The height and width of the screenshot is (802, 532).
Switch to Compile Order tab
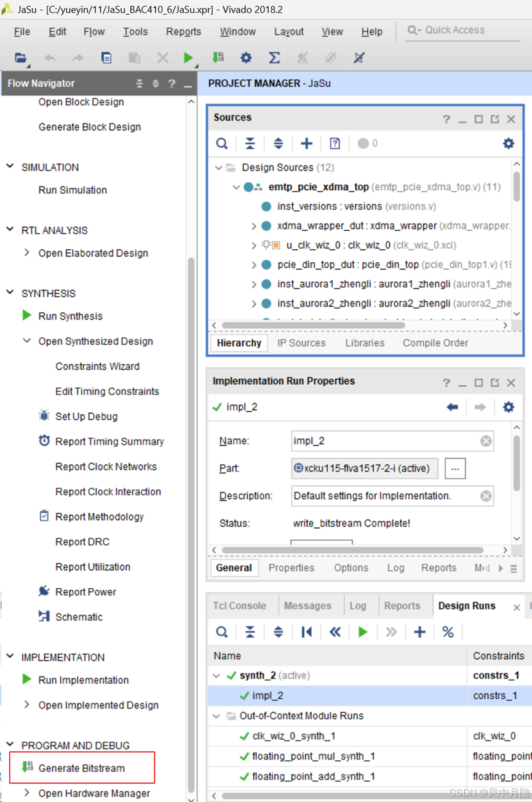435,343
